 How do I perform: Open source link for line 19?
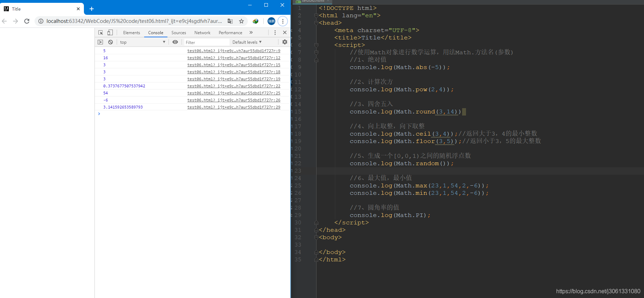(x=234, y=79)
